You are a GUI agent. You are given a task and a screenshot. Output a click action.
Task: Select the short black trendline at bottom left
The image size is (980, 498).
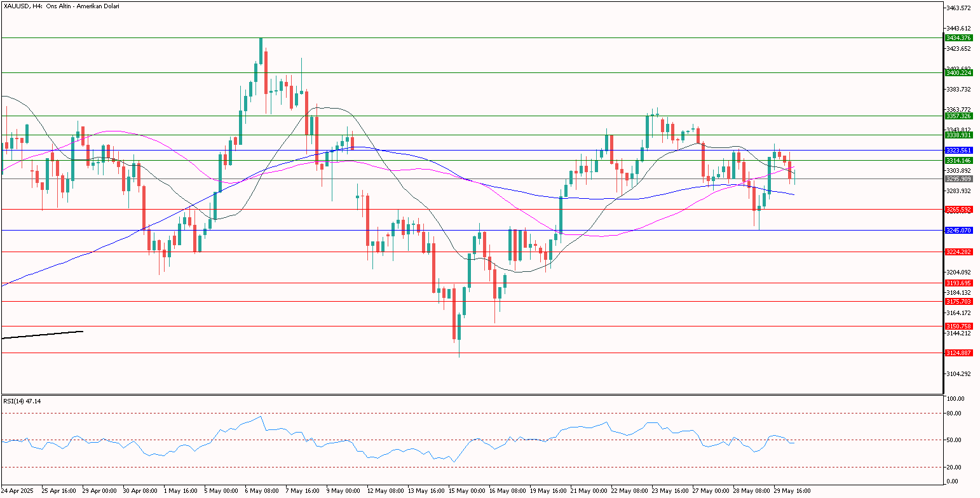tap(43, 334)
